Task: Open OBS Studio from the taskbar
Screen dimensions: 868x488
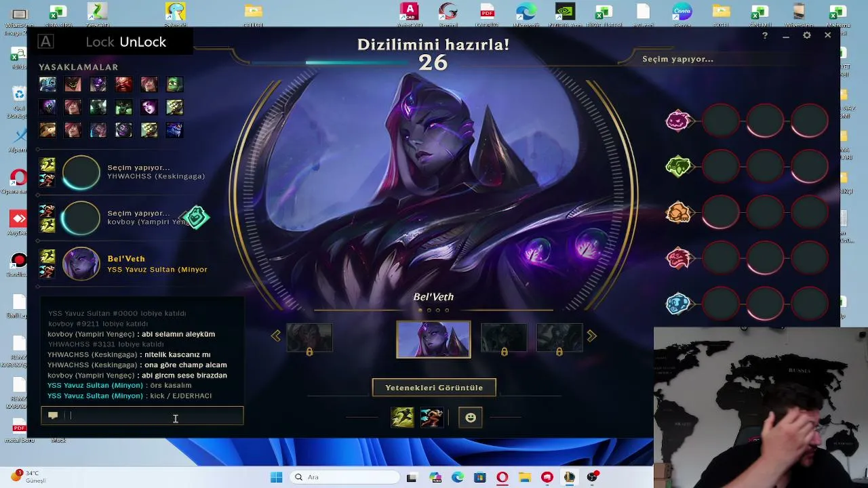Action: (592, 477)
